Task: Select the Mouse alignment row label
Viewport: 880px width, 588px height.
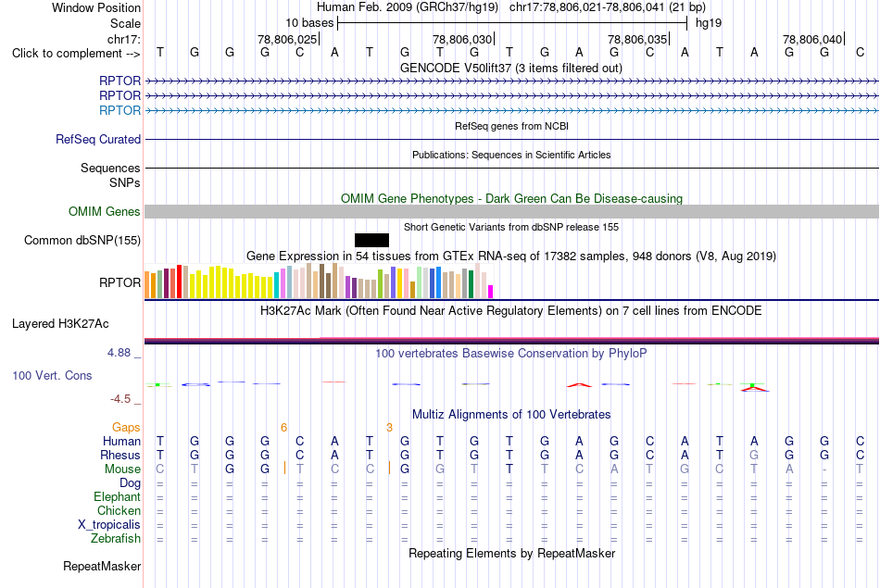Action: point(122,469)
